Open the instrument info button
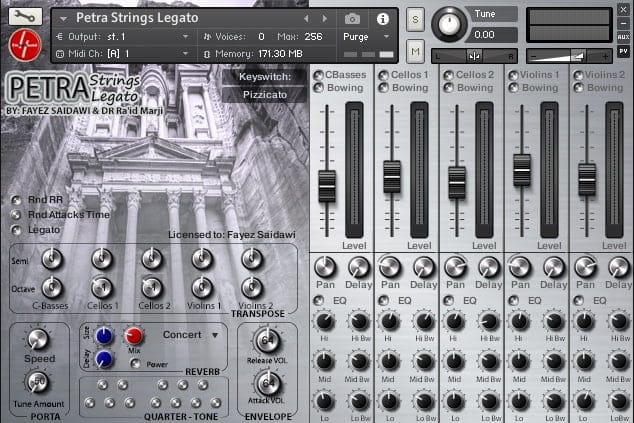This screenshot has width=634, height=423. click(383, 19)
